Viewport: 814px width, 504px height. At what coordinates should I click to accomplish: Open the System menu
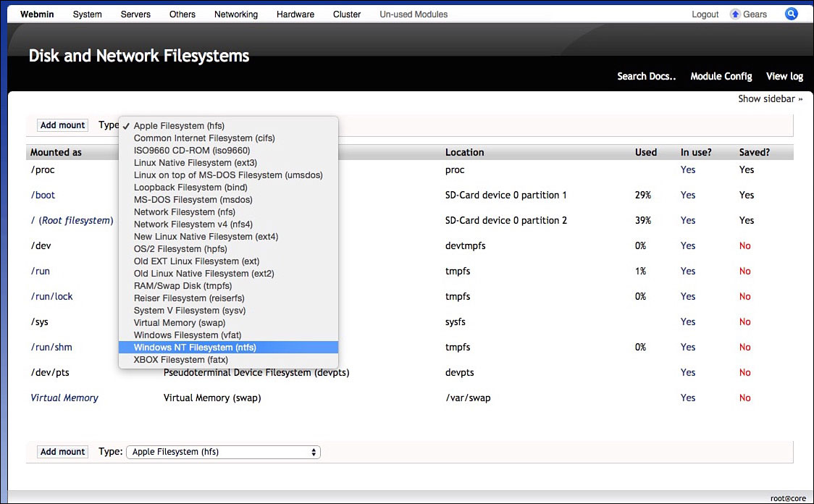pyautogui.click(x=87, y=14)
